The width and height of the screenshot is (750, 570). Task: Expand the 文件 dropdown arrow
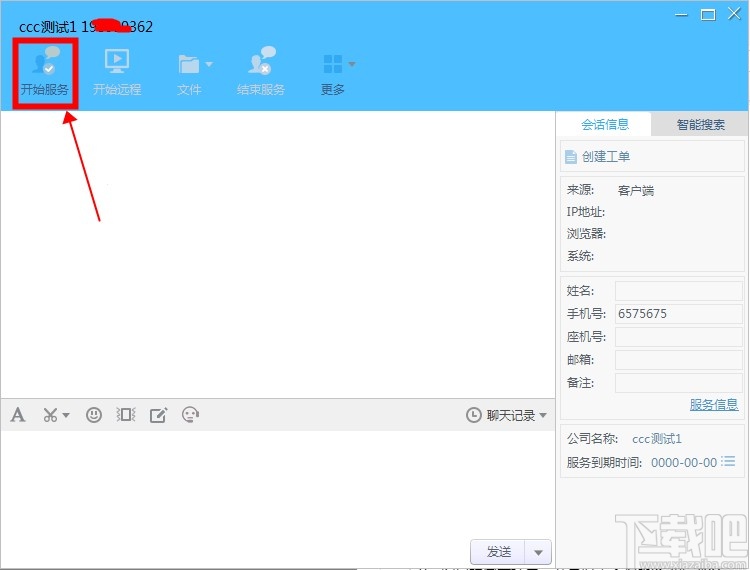pyautogui.click(x=209, y=64)
